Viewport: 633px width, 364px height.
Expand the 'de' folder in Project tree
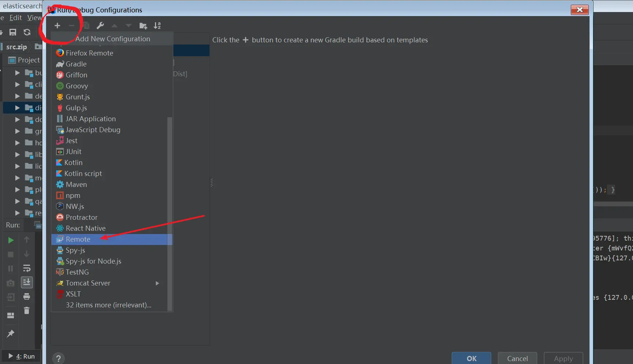pos(17,96)
